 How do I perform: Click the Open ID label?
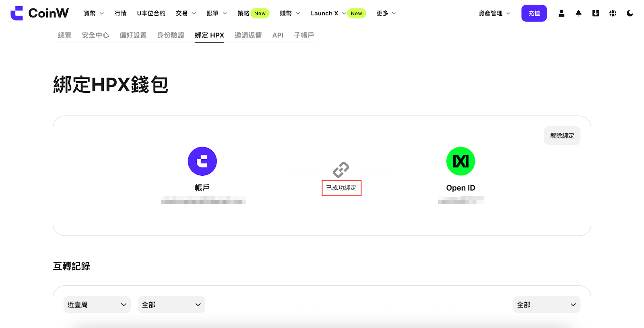(461, 188)
